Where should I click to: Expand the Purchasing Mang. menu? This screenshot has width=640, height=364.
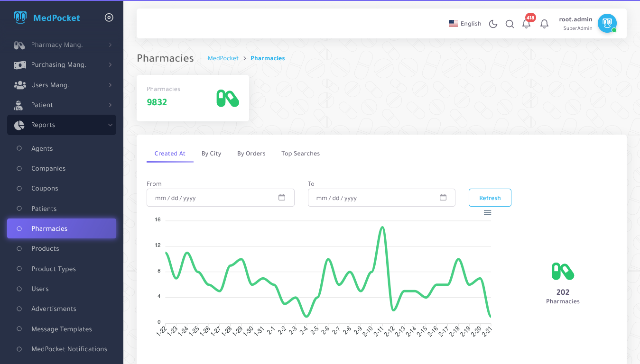click(62, 65)
